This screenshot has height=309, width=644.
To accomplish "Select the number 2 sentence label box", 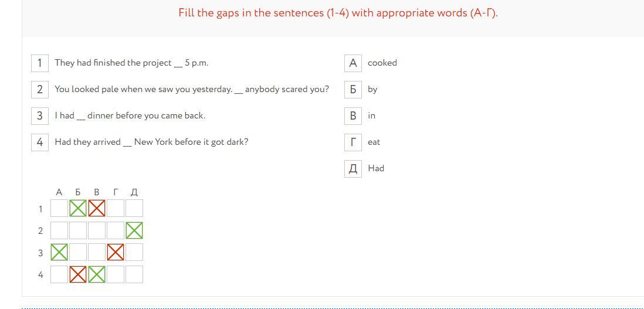I will (x=40, y=90).
